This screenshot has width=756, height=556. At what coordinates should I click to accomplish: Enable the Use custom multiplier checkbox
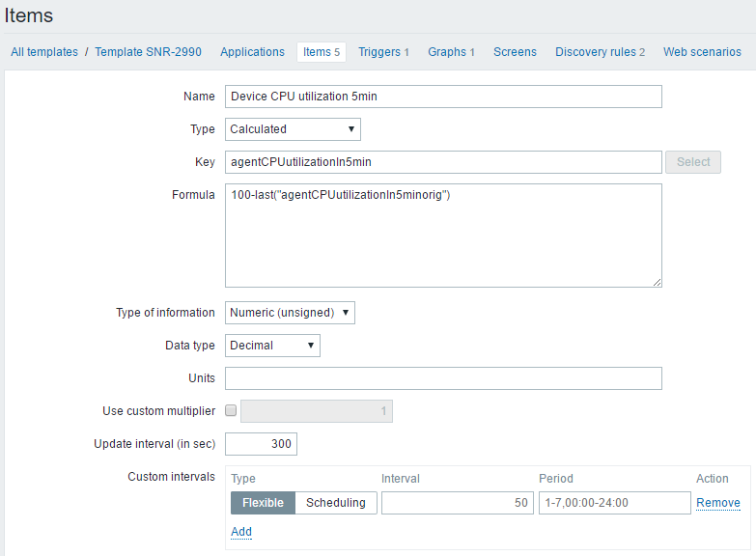click(231, 411)
